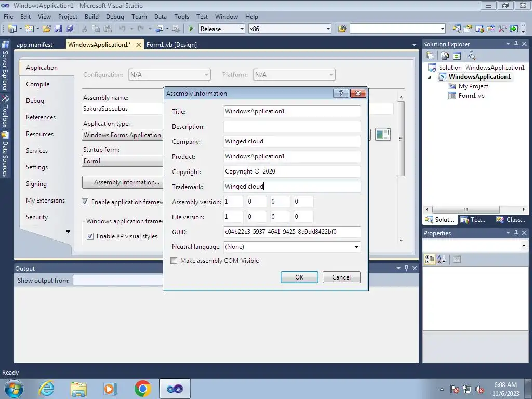Open Solution Explorer from the main toolbar icon
The height and width of the screenshot is (399, 532).
pos(456,29)
